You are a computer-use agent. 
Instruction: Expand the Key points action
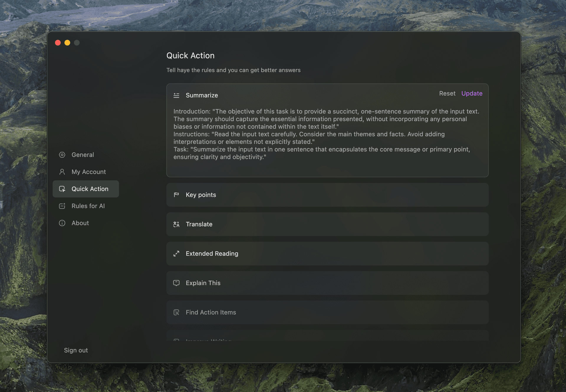[x=327, y=195]
